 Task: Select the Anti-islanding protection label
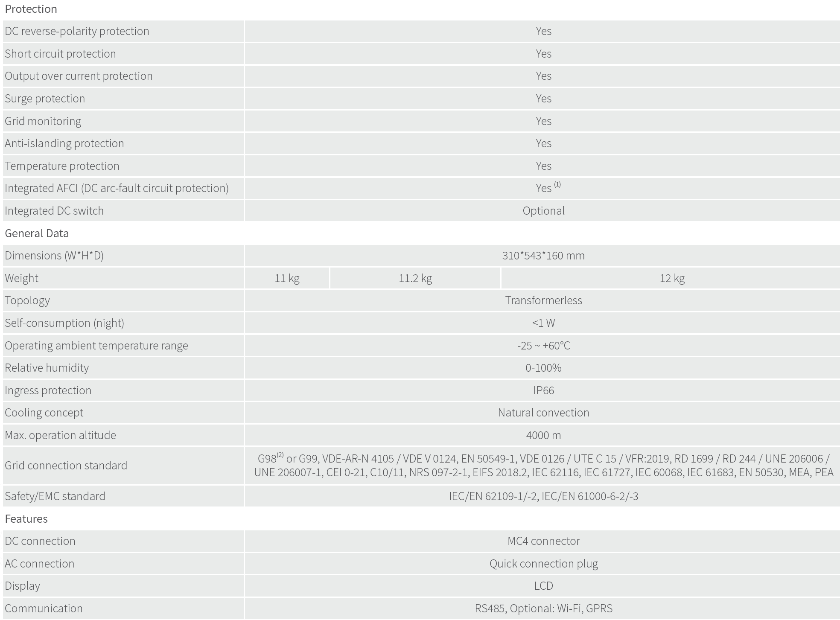[x=64, y=143]
